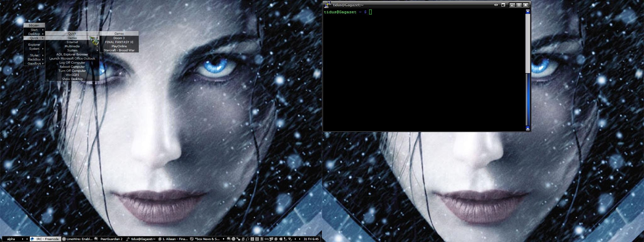The image size is (644, 242).
Task: Launch PlayOnline from Games menu
Action: pyautogui.click(x=119, y=46)
